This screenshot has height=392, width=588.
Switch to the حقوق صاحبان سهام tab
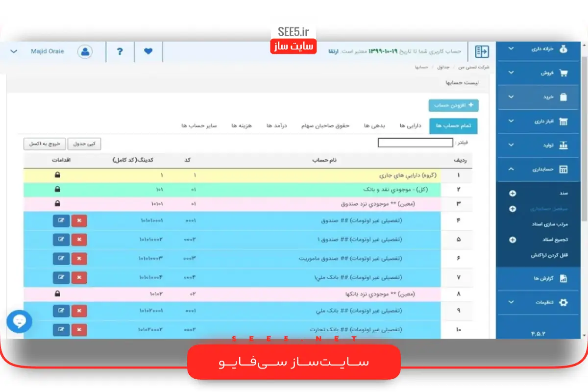click(325, 126)
